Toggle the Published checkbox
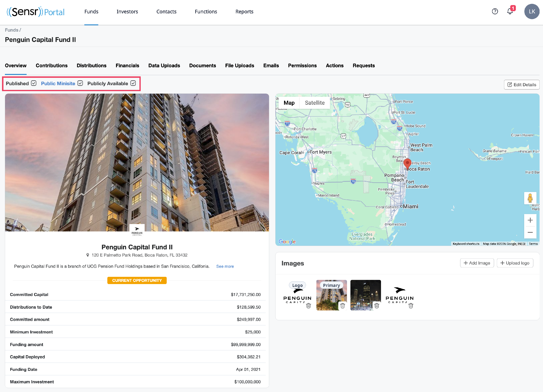This screenshot has width=543, height=392. click(x=34, y=83)
